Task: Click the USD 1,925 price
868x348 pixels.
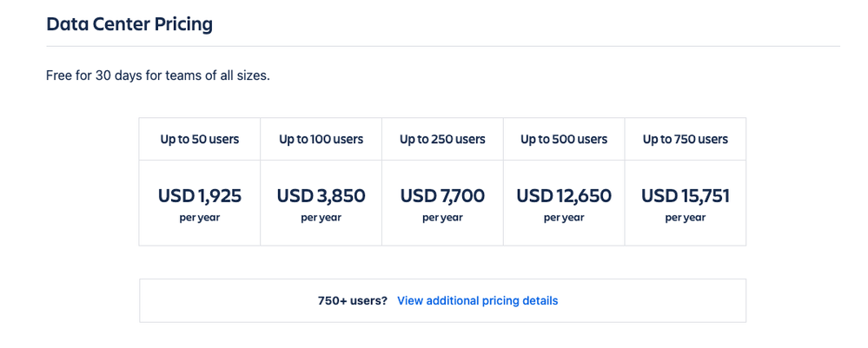Action: point(200,196)
